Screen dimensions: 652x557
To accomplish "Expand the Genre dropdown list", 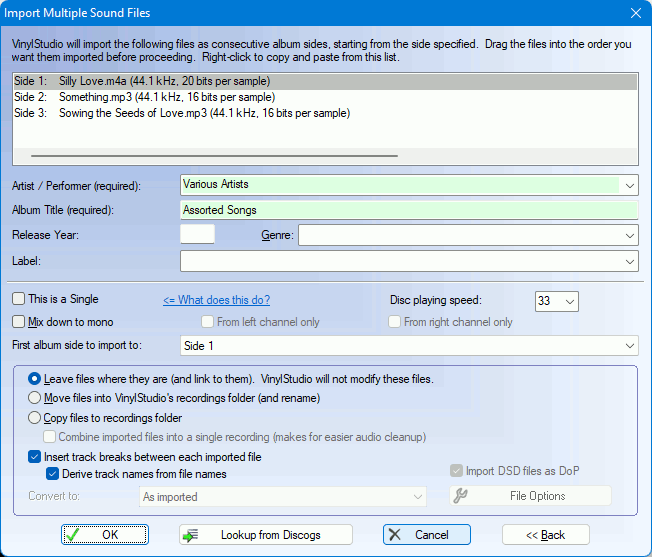I will point(630,236).
